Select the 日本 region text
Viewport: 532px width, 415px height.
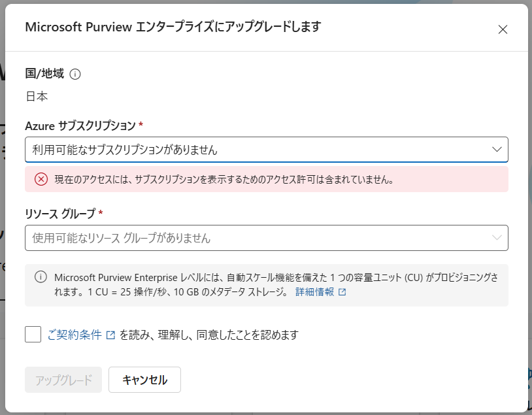pyautogui.click(x=37, y=97)
